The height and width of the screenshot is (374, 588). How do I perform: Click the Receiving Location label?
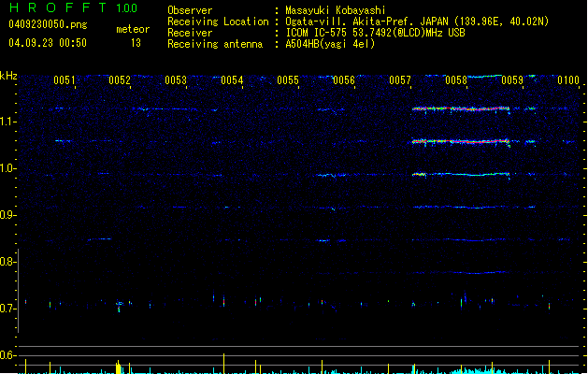click(218, 22)
